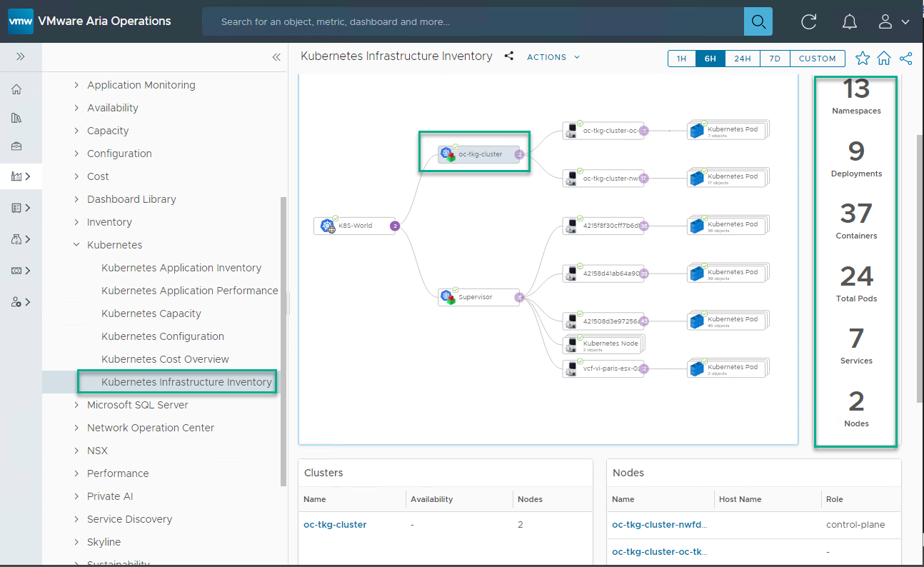
Task: Open the ACTIONS dropdown
Action: click(x=553, y=57)
